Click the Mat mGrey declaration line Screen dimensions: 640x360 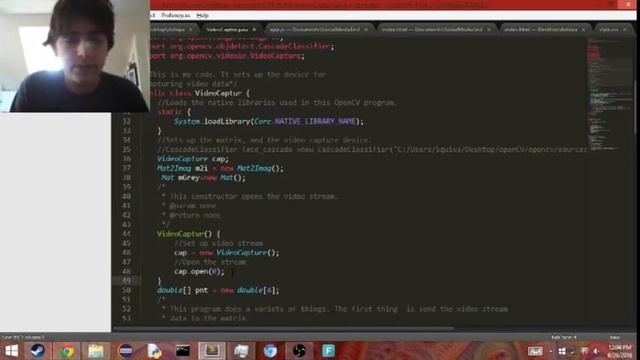pos(203,178)
